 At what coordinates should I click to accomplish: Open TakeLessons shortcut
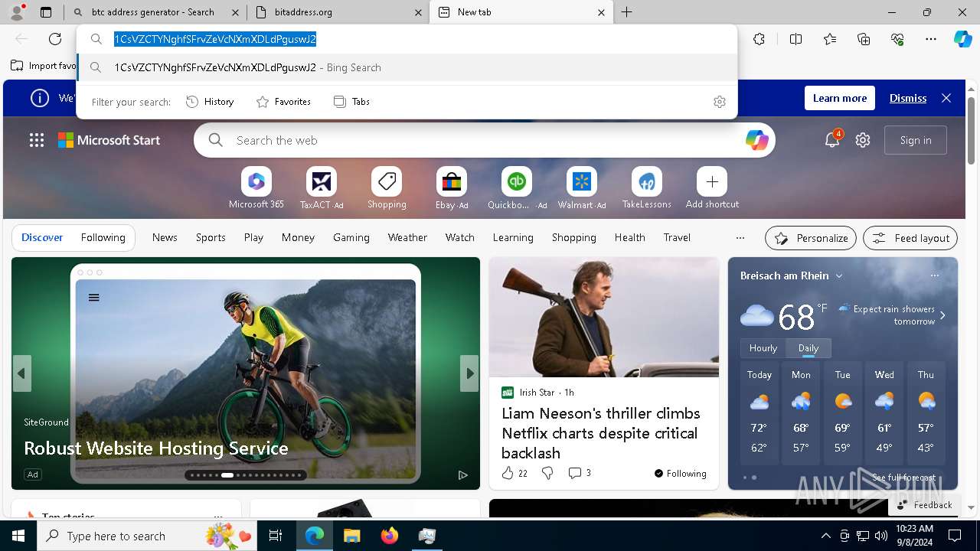point(647,188)
